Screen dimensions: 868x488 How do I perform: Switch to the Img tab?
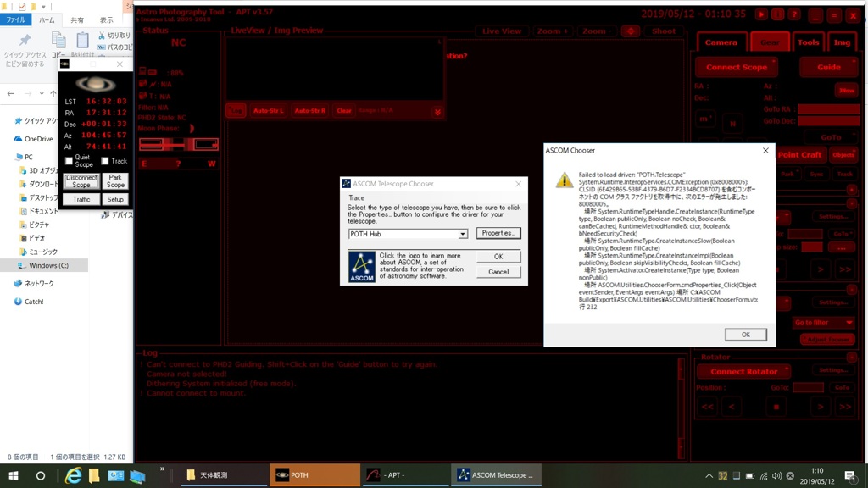click(x=842, y=42)
